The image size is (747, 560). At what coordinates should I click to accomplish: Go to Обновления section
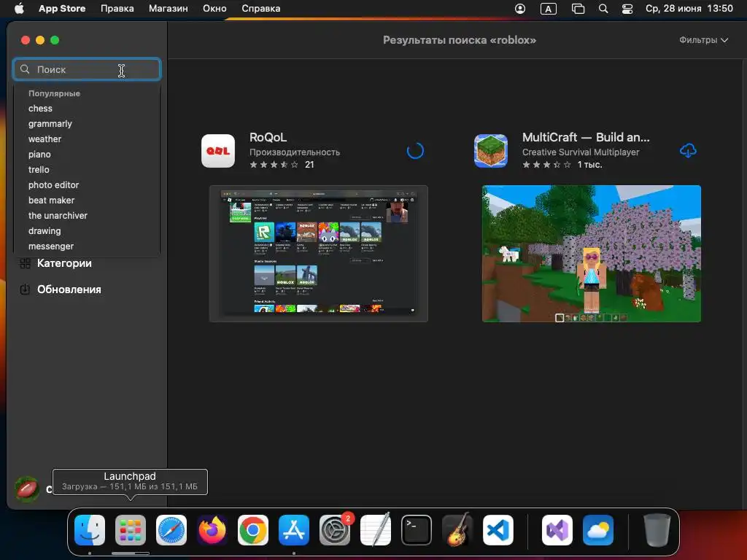69,289
